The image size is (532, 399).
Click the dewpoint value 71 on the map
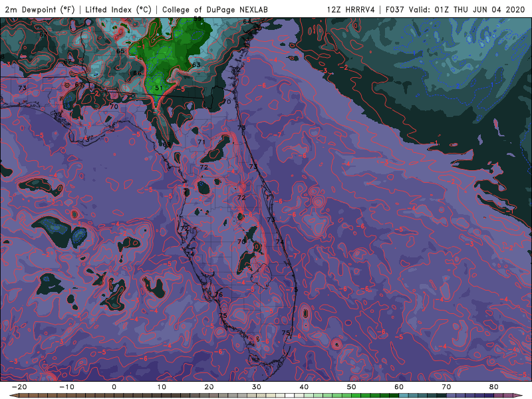tap(201, 142)
